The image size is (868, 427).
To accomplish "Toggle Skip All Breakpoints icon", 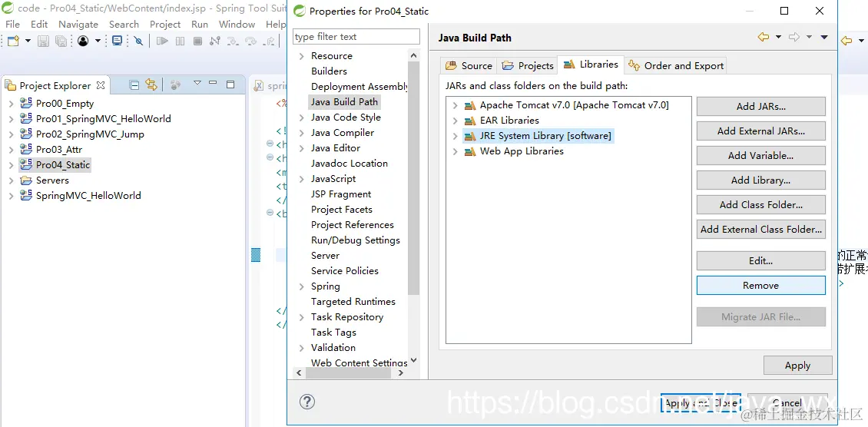I will point(139,41).
